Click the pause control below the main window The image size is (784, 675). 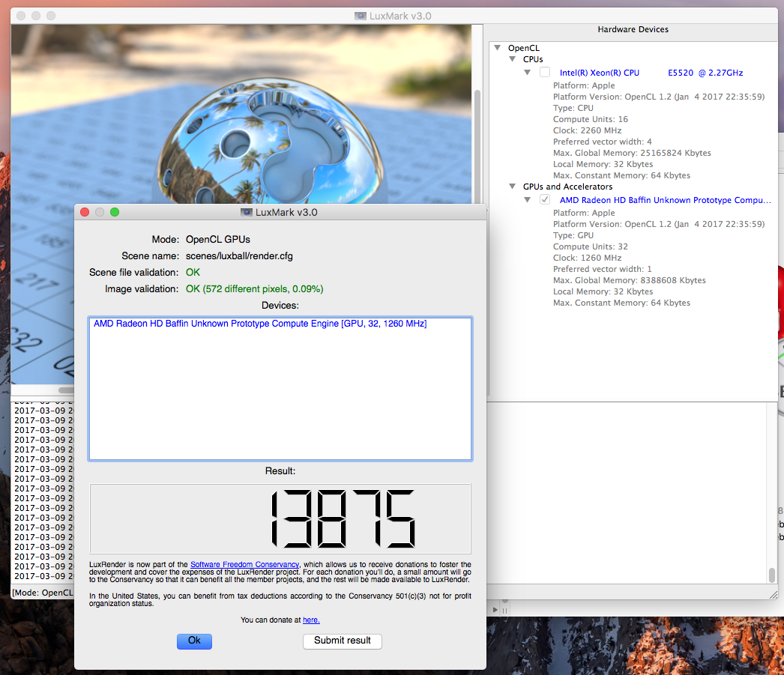tap(504, 610)
